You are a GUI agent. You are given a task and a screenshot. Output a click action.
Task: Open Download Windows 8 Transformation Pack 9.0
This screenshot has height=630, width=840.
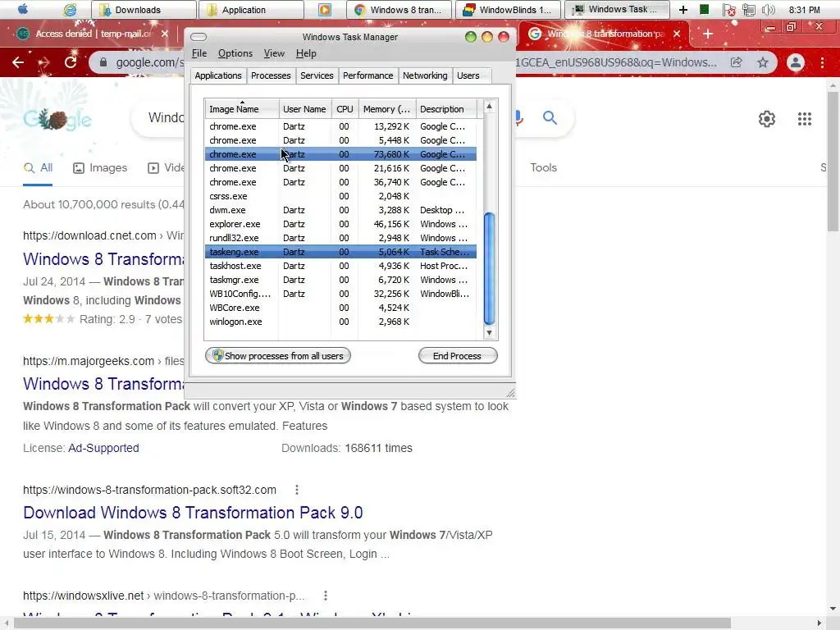point(193,513)
